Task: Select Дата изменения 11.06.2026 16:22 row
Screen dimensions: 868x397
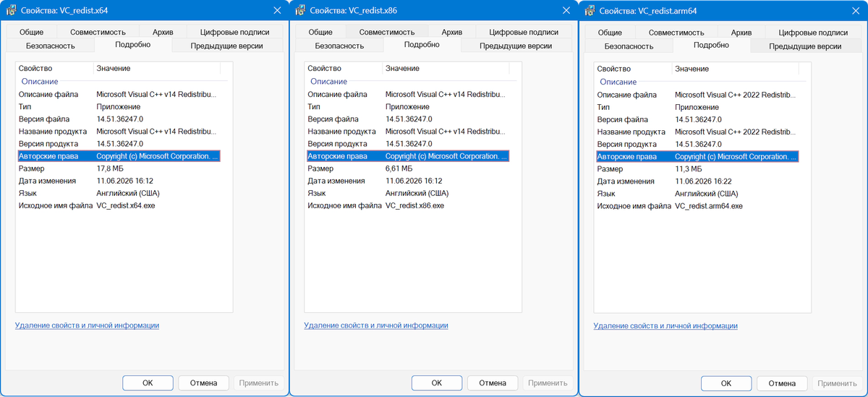Action: coord(697,181)
